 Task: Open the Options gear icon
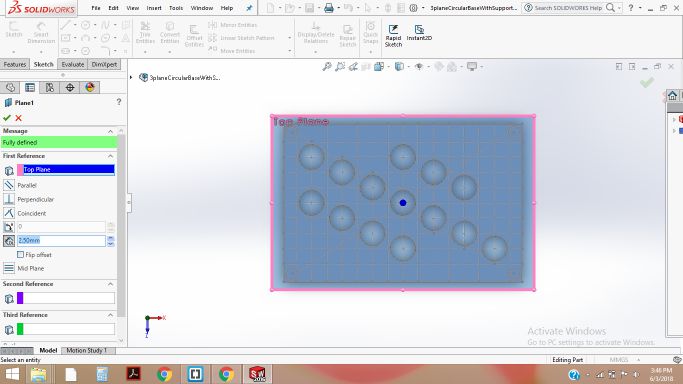point(413,8)
